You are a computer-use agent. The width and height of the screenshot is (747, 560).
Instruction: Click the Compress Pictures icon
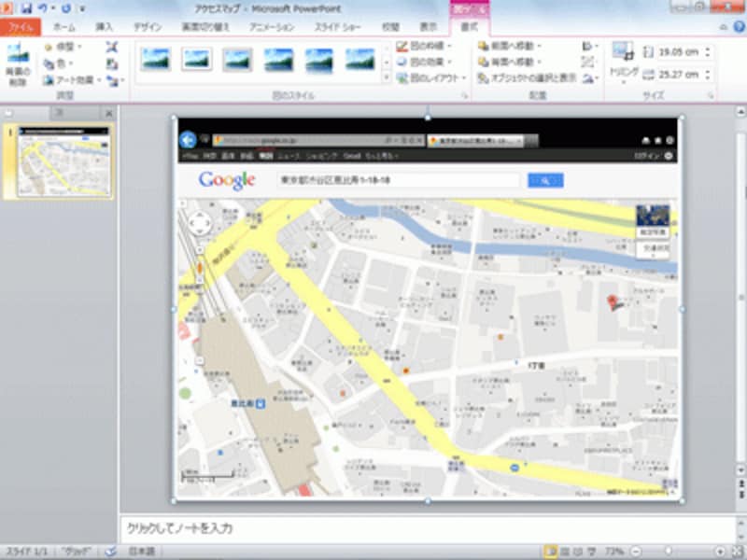111,47
